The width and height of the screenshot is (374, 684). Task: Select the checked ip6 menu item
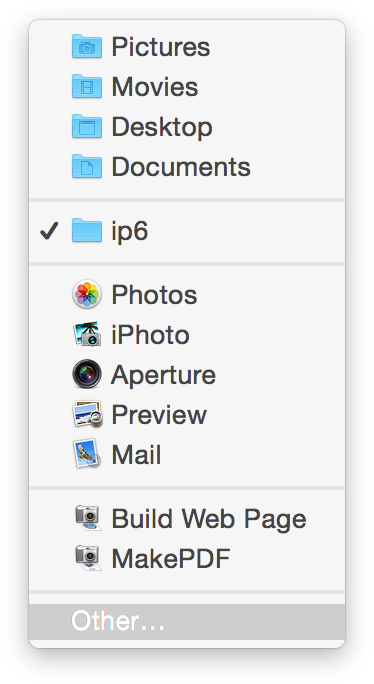[x=187, y=231]
